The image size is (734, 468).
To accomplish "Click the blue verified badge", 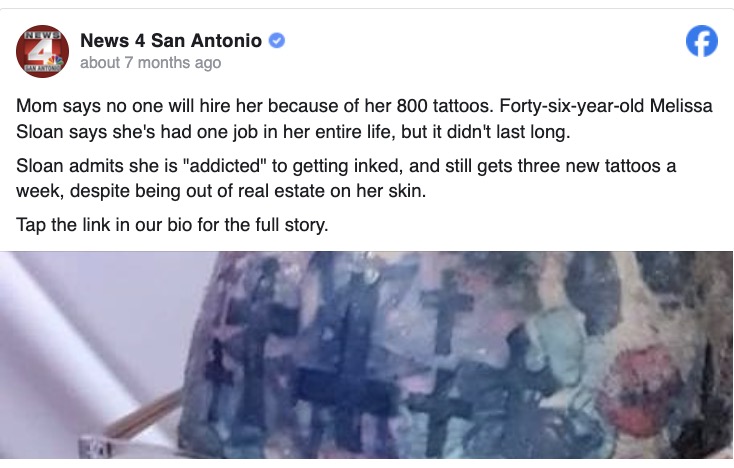I will tap(277, 41).
